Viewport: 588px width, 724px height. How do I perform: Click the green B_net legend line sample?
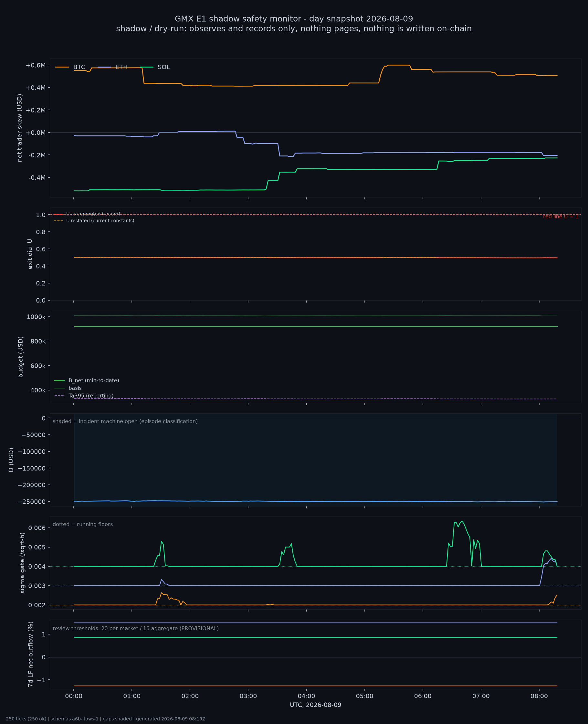tap(60, 380)
